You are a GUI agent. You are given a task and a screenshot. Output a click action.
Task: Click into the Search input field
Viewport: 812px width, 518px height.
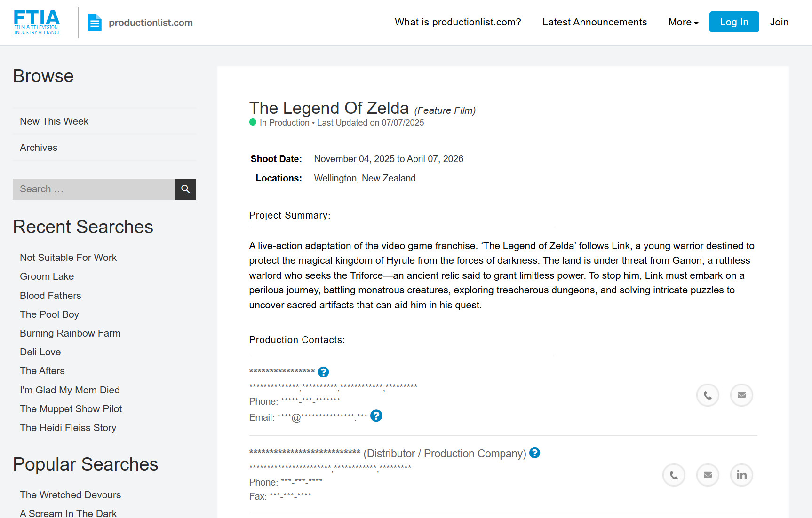click(x=94, y=189)
